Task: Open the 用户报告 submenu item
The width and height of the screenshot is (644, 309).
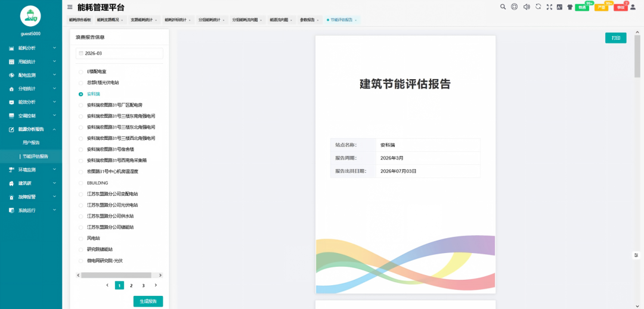Action: [x=31, y=143]
